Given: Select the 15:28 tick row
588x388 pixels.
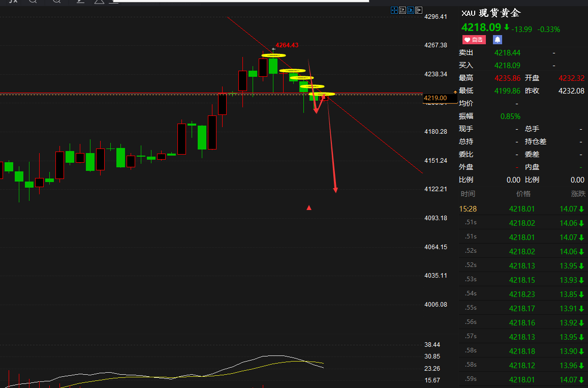Looking at the screenshot, I should click(523, 209).
